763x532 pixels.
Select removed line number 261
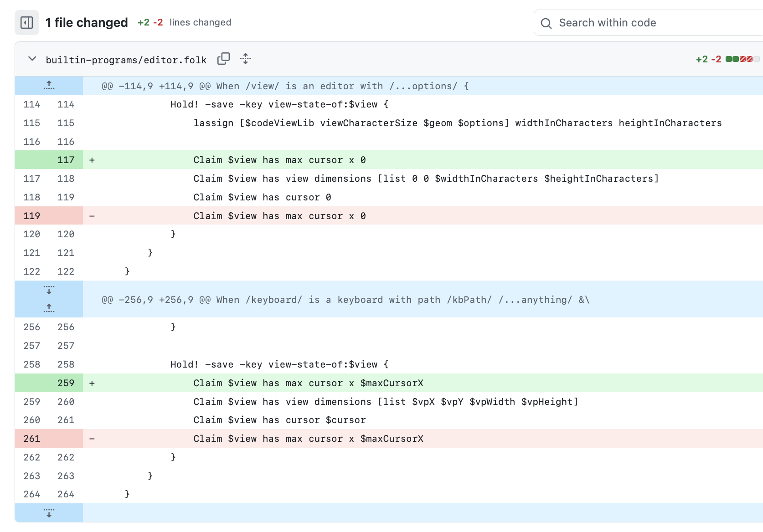point(32,439)
